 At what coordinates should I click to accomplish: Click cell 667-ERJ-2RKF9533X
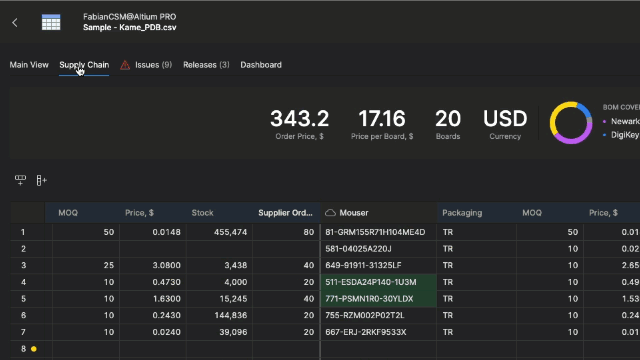tap(378, 332)
